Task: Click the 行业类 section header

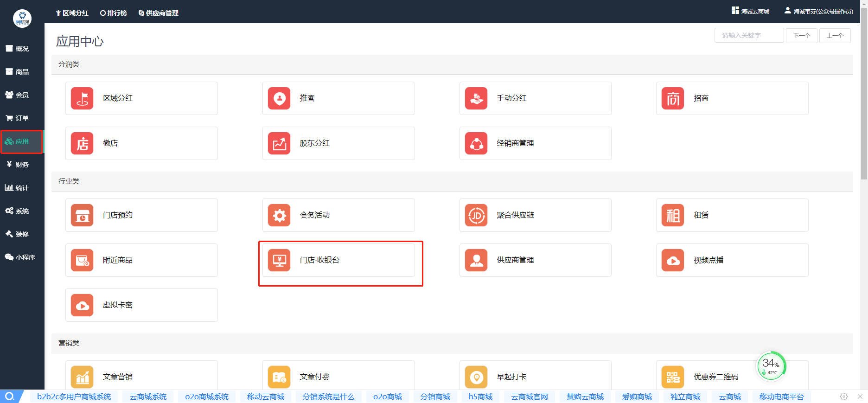Action: coord(452,181)
